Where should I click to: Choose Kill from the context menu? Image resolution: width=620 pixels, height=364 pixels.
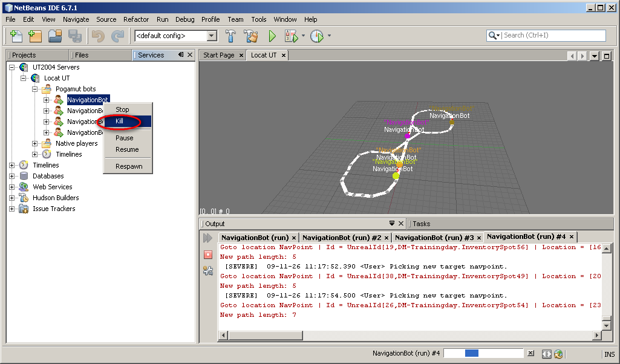pyautogui.click(x=127, y=121)
